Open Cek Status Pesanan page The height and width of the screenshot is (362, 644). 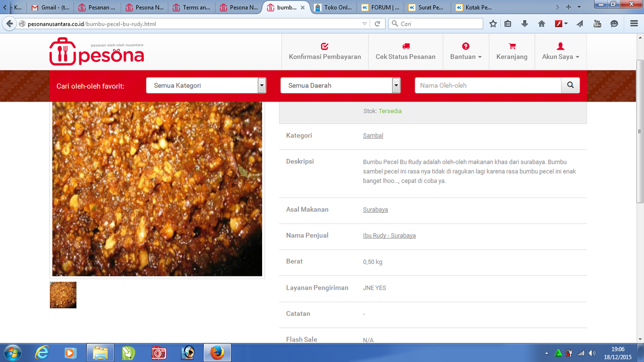coord(406,52)
